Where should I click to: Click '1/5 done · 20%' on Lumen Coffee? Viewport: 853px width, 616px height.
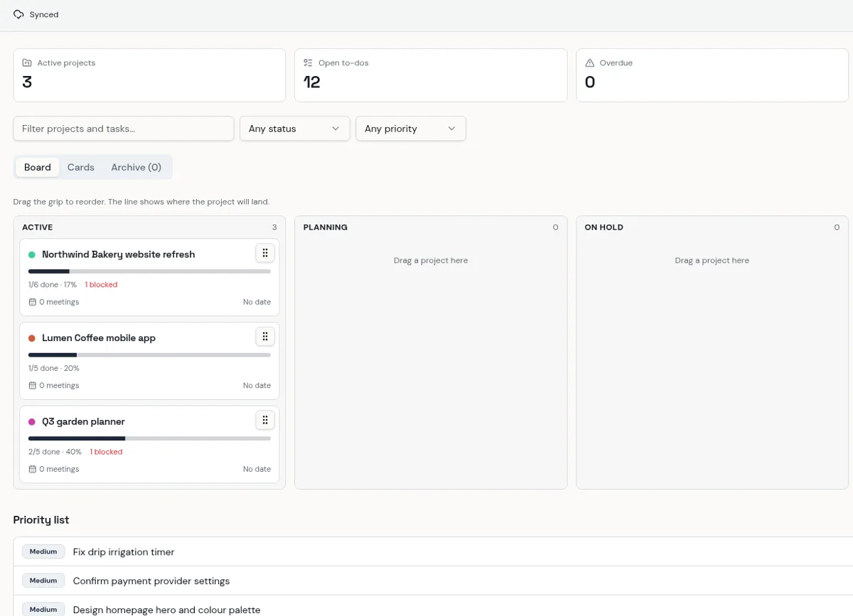click(54, 369)
